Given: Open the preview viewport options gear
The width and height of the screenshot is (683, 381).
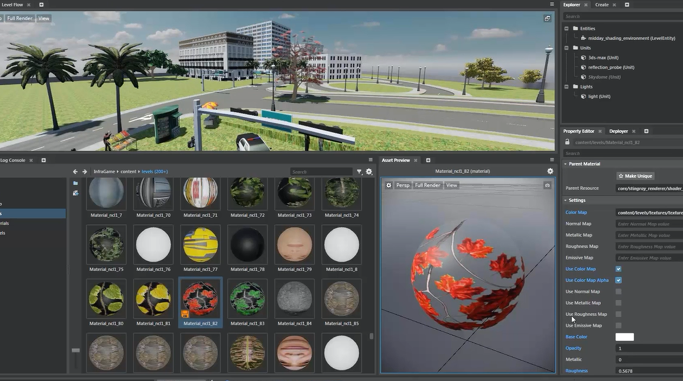Looking at the screenshot, I should pos(389,185).
